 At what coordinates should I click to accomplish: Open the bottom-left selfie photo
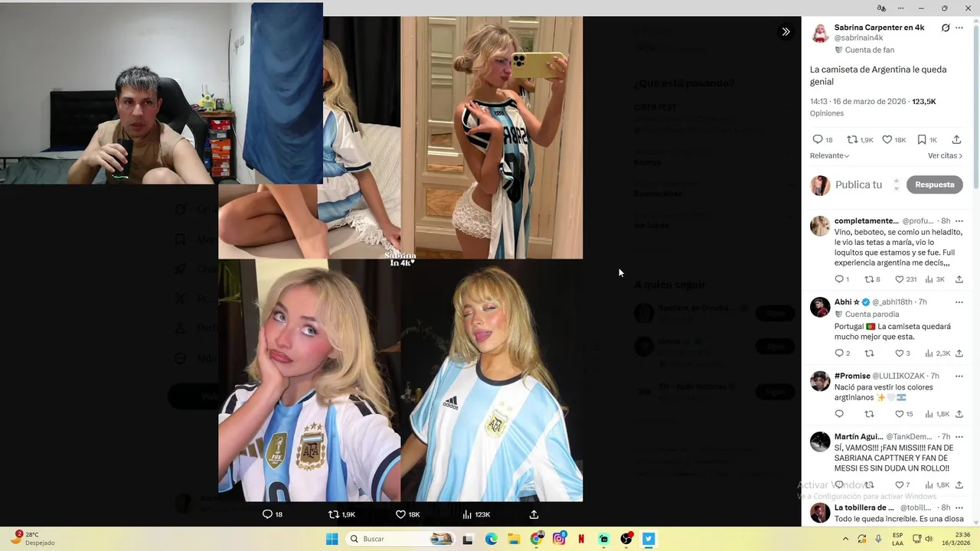(309, 380)
